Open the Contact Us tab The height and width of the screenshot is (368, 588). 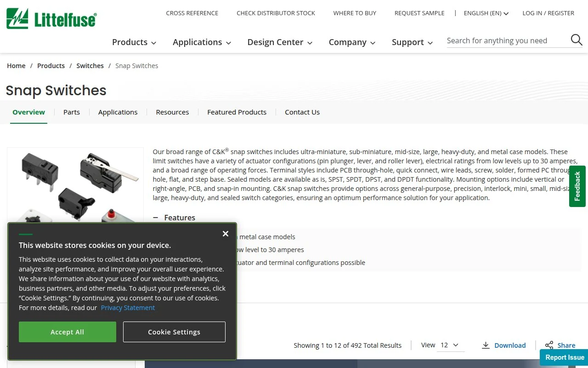tap(302, 112)
